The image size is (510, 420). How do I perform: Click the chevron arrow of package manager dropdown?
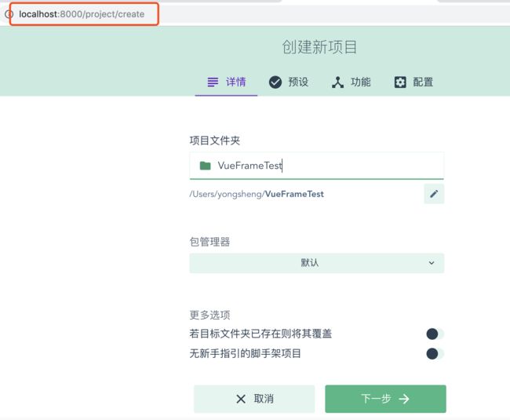[x=432, y=263]
